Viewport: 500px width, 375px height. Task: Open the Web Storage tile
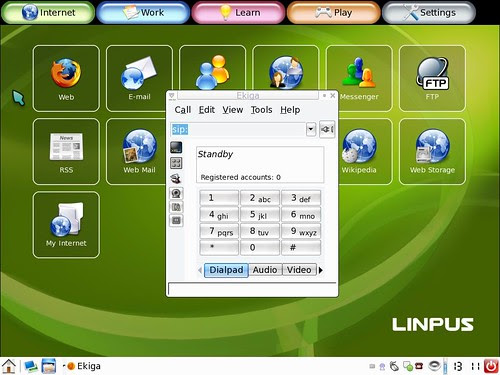(x=432, y=151)
